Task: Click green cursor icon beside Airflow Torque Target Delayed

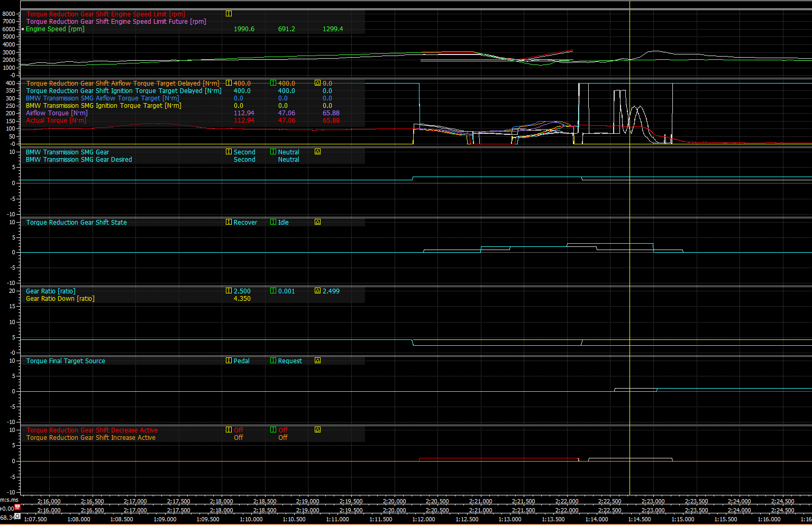Action: click(x=273, y=83)
